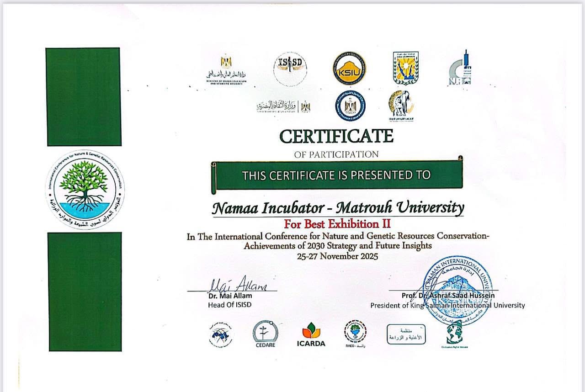Click the ISISD circular logo

click(x=290, y=69)
